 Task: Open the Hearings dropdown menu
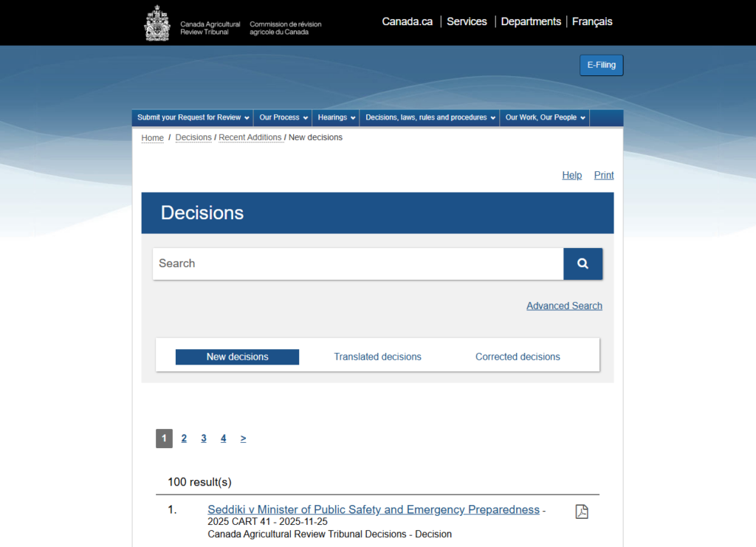point(336,117)
